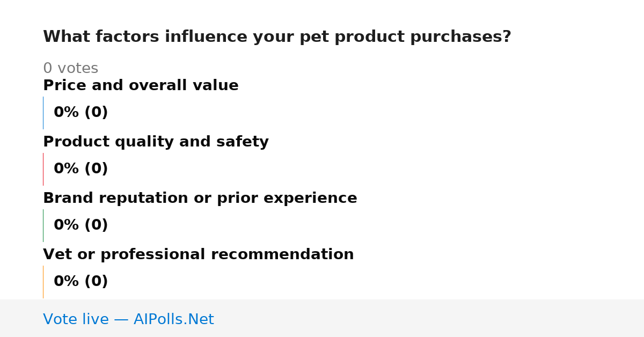Click the orange bar for Vet recommendation
644x337 pixels.
click(x=43, y=282)
